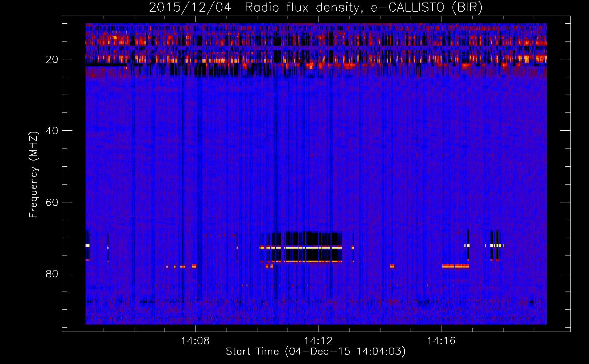Click the 80 MHz frequency tick label
The width and height of the screenshot is (589, 364).
pos(52,274)
